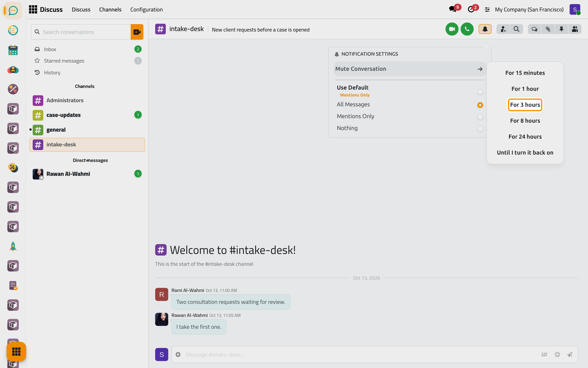Open Starred messages
The height and width of the screenshot is (368, 588).
pos(87,61)
